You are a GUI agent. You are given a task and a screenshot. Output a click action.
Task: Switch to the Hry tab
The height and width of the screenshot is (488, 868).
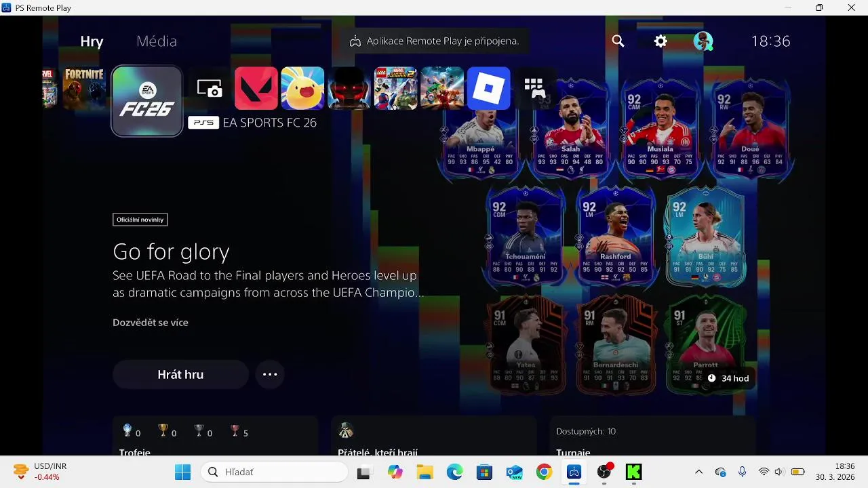(x=92, y=41)
